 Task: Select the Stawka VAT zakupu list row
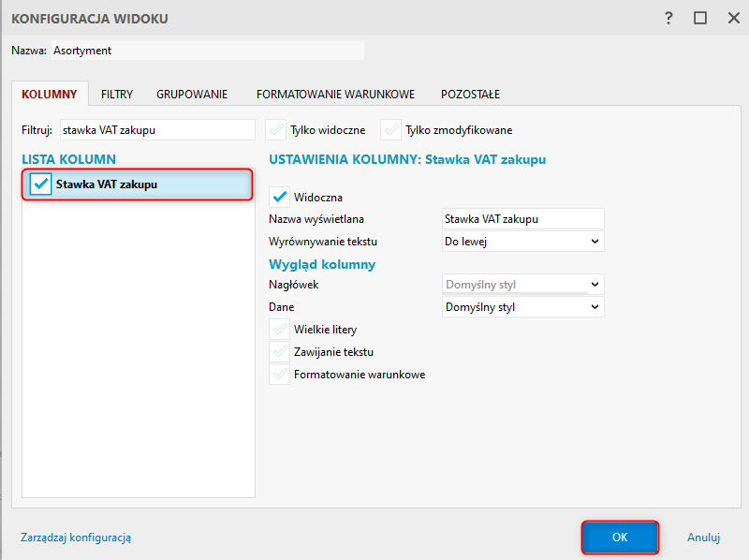pyautogui.click(x=138, y=184)
